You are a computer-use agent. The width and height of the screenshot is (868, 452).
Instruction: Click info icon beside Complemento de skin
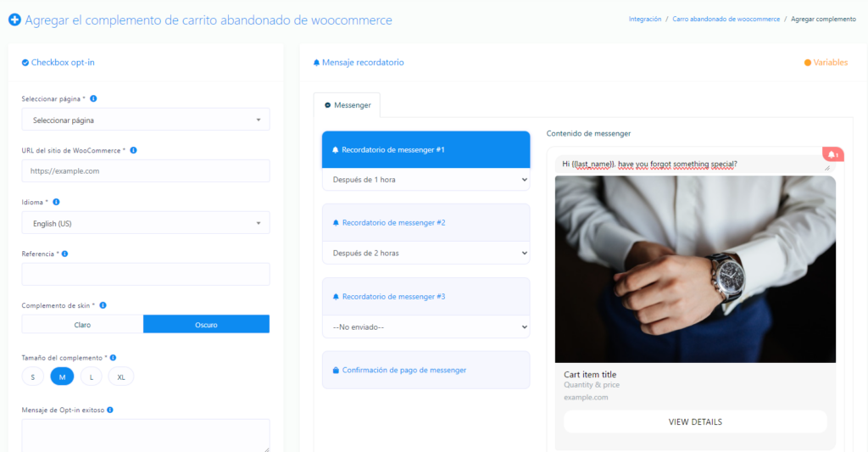pyautogui.click(x=103, y=305)
